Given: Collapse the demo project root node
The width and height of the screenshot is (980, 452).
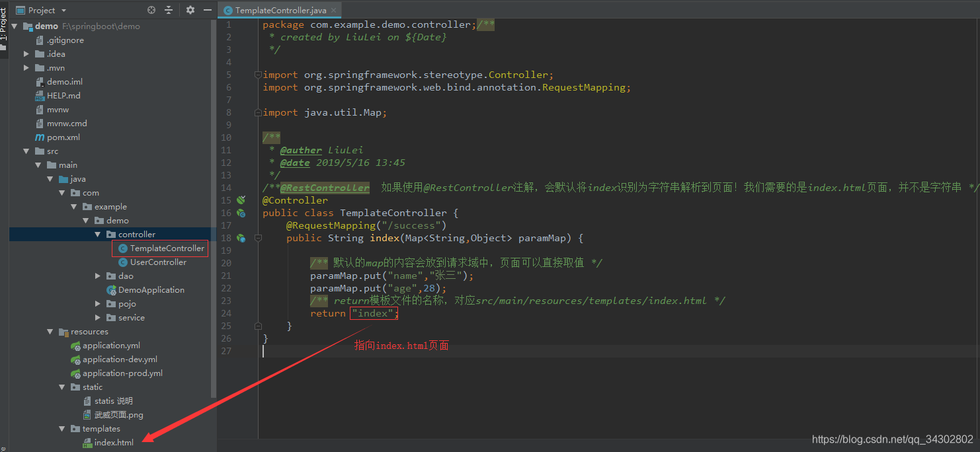Looking at the screenshot, I should [x=15, y=26].
